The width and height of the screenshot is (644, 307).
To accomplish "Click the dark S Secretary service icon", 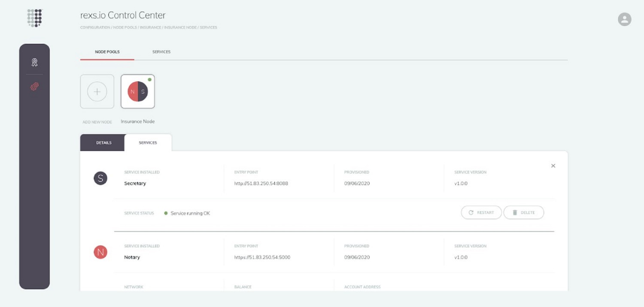I will (100, 178).
